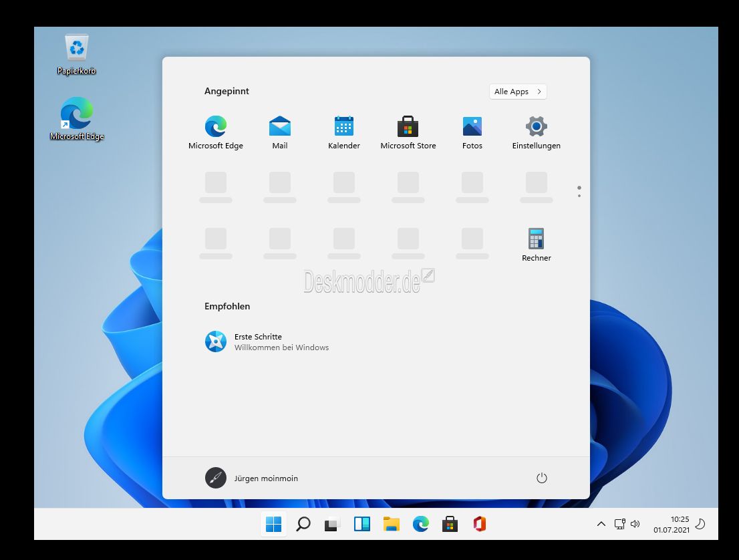Open File Explorer from the taskbar
Screen dimensions: 739x560
coord(391,524)
